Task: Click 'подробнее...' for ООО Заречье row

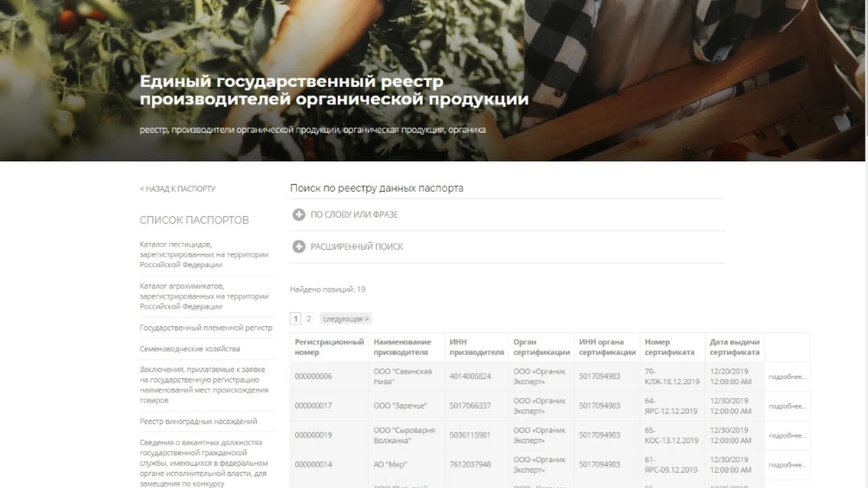Action: (787, 406)
